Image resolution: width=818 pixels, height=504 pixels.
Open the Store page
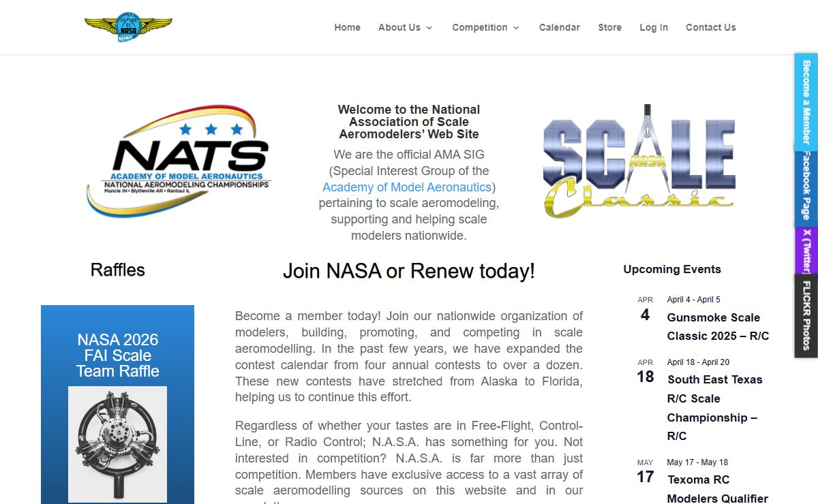point(610,27)
